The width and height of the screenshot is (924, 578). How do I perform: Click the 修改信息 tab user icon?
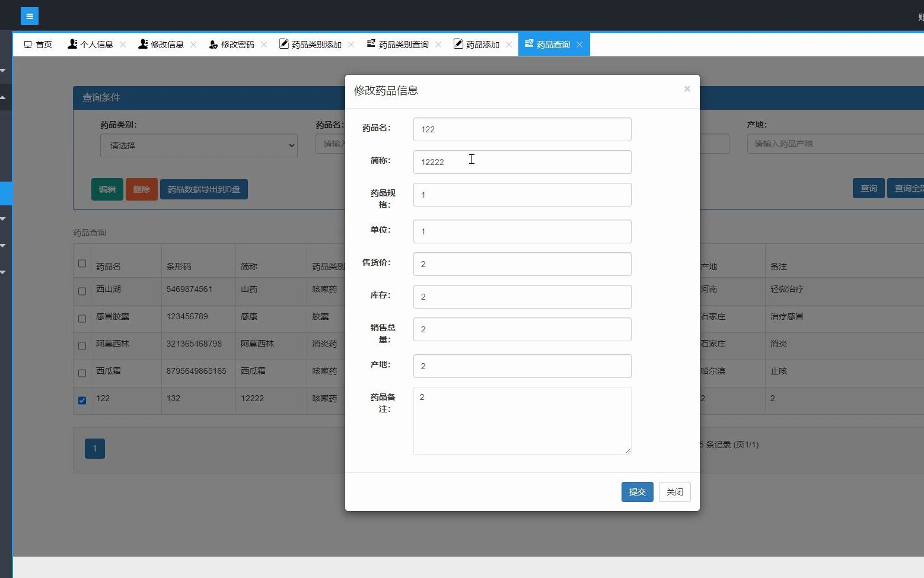click(143, 44)
